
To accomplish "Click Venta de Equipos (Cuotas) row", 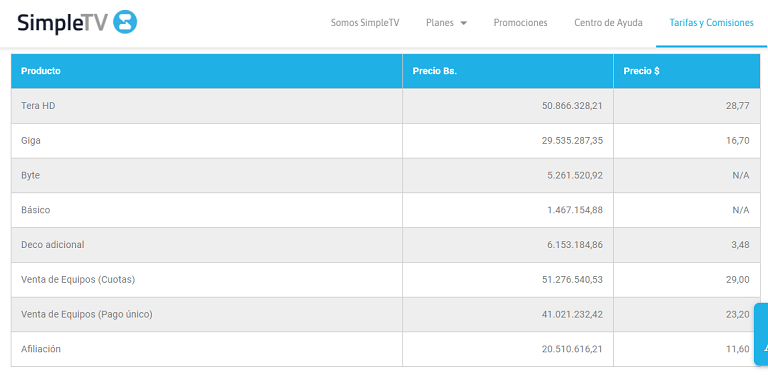I will click(x=385, y=280).
